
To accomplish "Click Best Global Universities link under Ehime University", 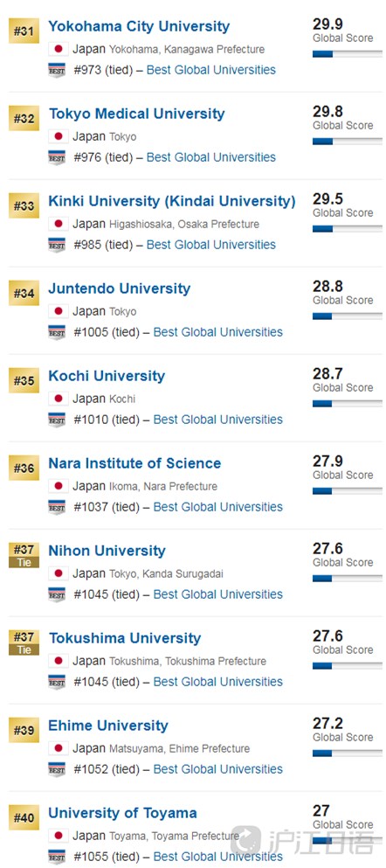I will [217, 769].
